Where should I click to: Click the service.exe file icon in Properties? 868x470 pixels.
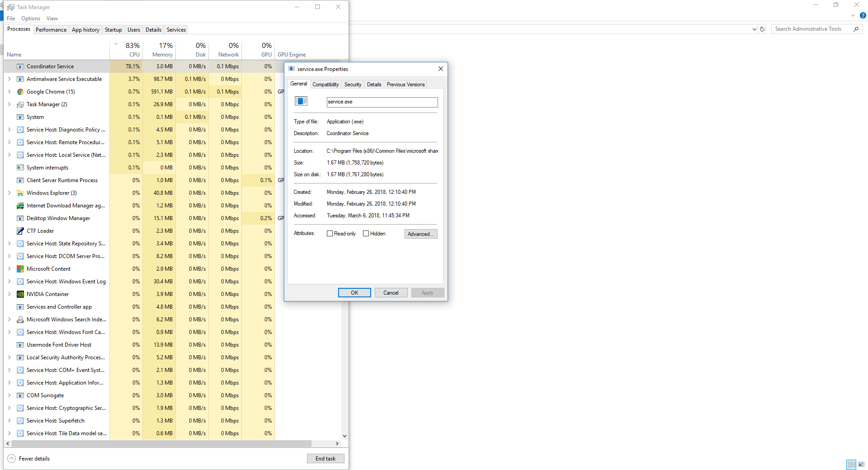pos(301,101)
